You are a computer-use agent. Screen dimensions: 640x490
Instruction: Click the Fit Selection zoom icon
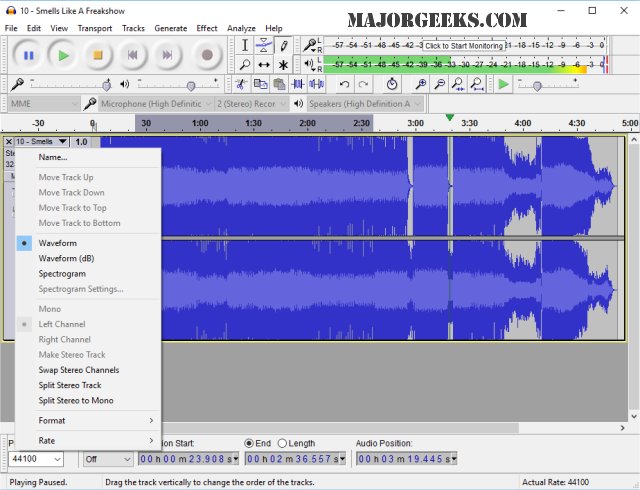coord(458,85)
